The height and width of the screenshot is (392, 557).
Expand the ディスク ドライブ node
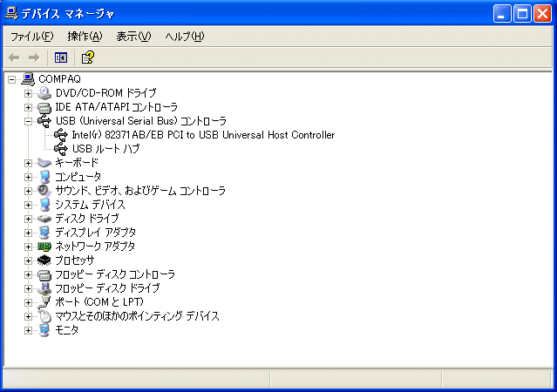pyautogui.click(x=29, y=219)
